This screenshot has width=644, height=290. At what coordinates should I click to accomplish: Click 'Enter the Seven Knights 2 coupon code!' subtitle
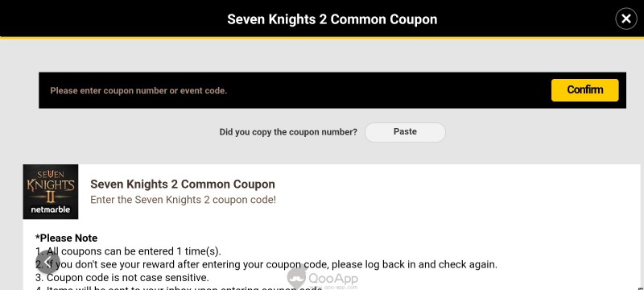184,200
